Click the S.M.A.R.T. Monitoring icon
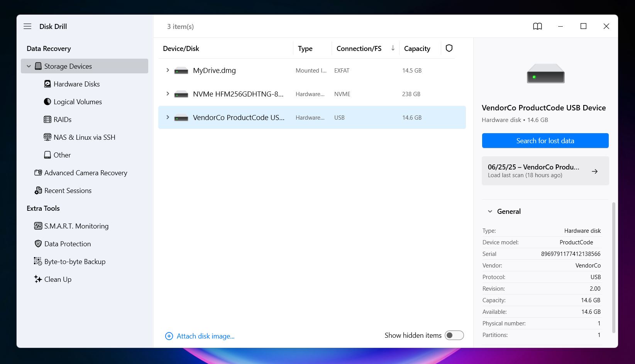Viewport: 635px width, 364px height. (x=38, y=226)
